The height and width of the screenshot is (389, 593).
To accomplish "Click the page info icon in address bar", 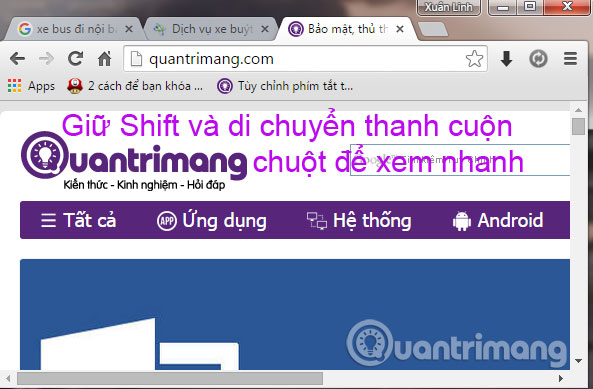I will (136, 59).
